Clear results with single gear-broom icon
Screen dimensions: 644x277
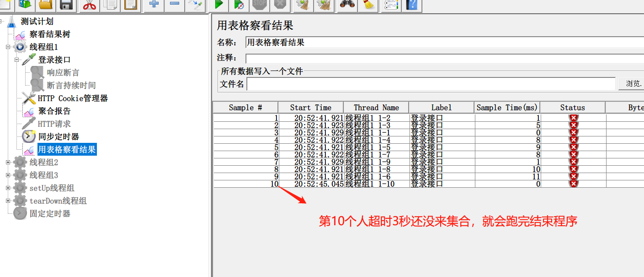point(303,5)
